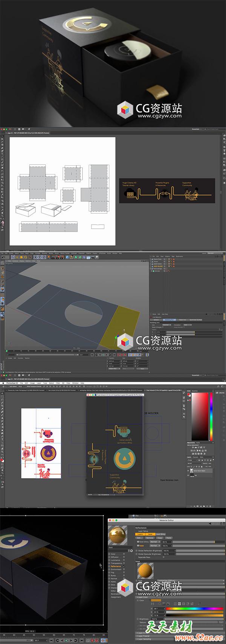226x644 pixels.
Task: Switch to Swatches tab in Photoshop
Action: point(195,391)
